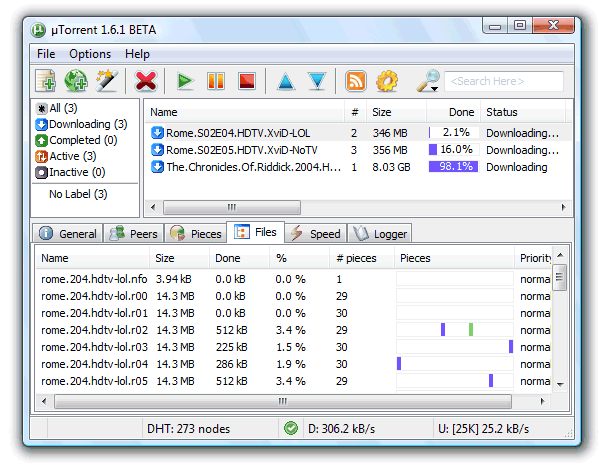
Task: Switch to the Logger tab
Action: [380, 233]
